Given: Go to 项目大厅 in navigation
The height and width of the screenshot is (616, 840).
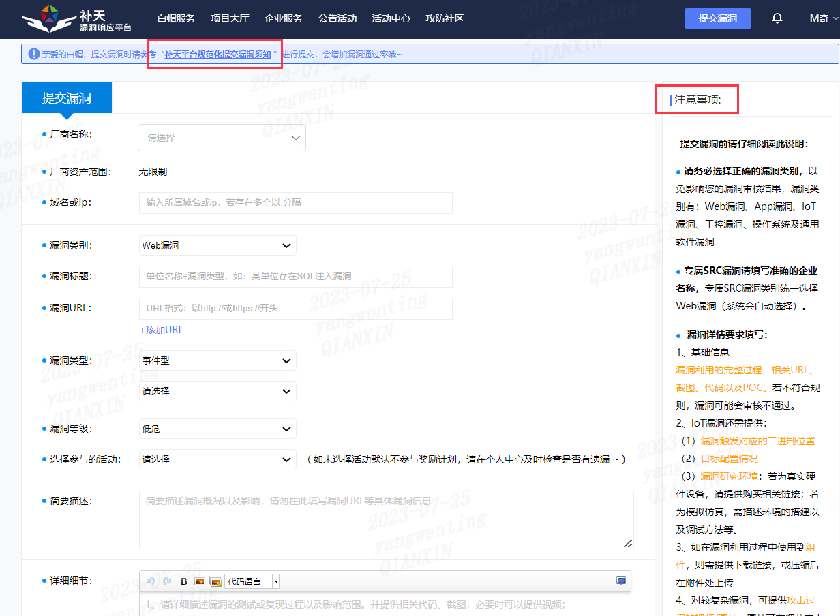Looking at the screenshot, I should pos(231,18).
